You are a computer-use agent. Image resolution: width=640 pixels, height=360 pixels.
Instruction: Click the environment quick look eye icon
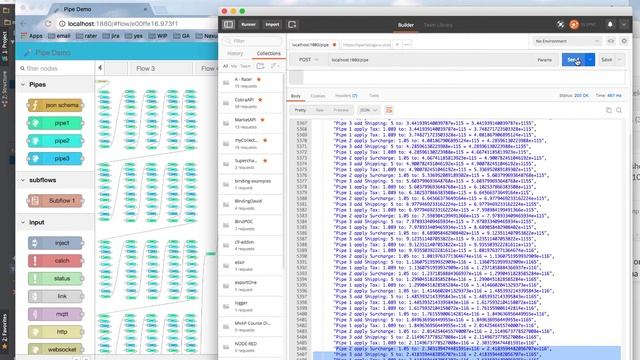pos(611,41)
